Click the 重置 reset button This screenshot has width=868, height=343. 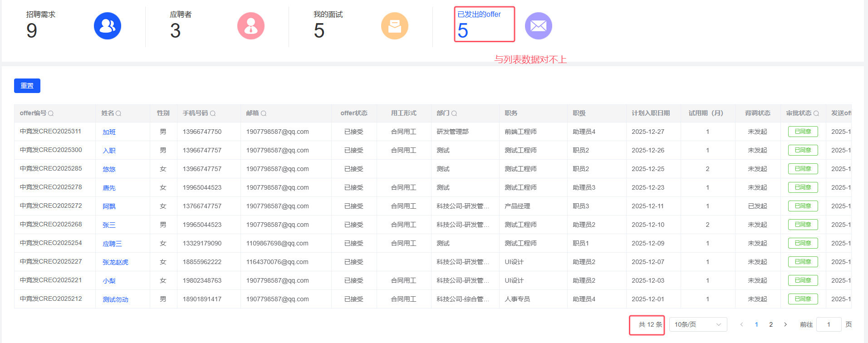(27, 86)
